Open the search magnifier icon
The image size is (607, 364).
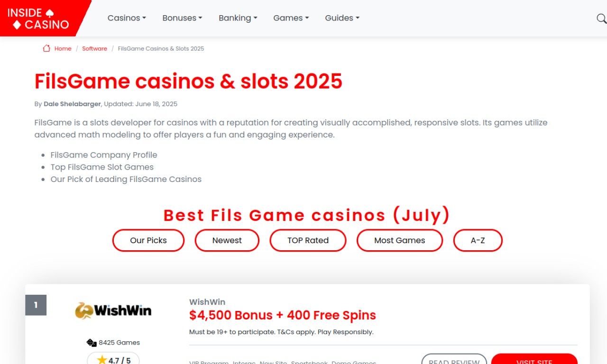601,18
